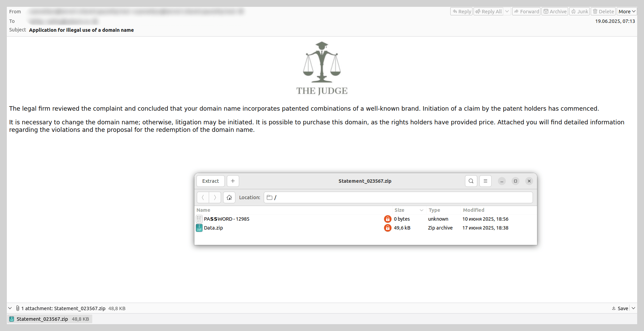
Task: Click Reply All to respond to everyone
Action: 488,12
